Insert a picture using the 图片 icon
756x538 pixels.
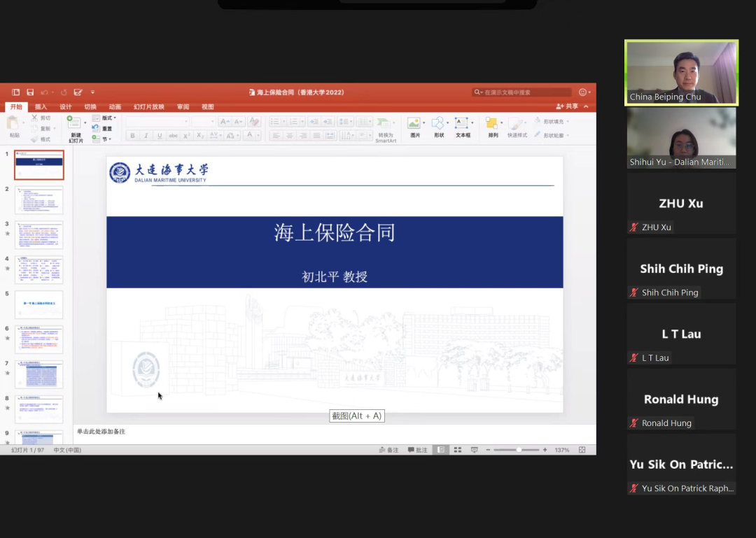pos(412,124)
